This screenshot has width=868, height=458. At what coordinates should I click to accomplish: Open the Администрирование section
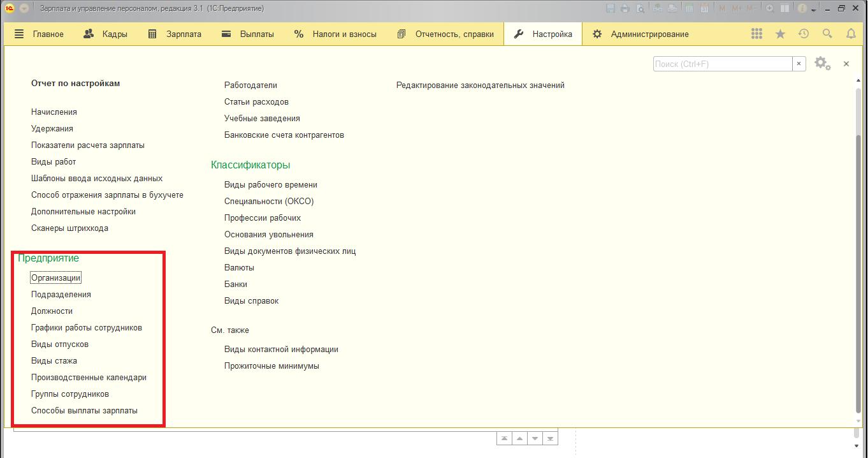[x=640, y=34]
